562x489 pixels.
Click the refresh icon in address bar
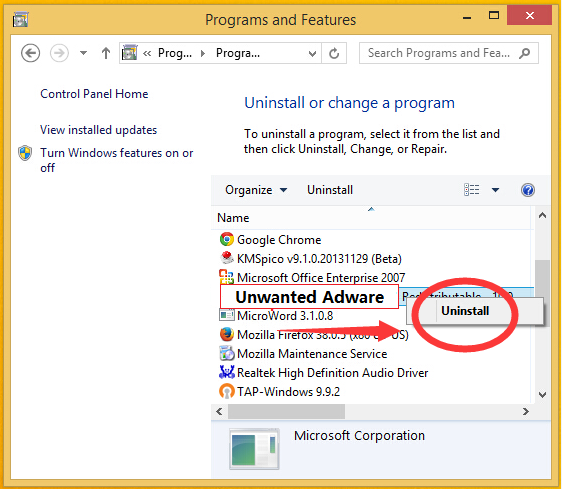click(334, 53)
